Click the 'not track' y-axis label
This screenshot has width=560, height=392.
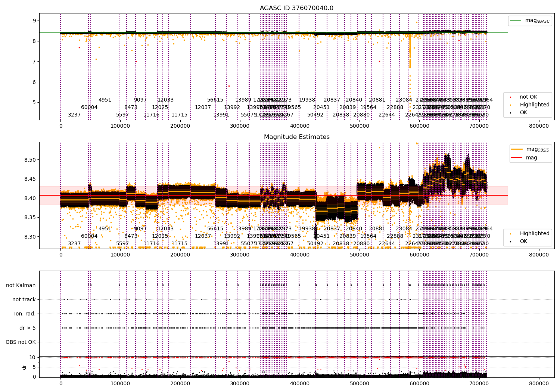click(24, 299)
